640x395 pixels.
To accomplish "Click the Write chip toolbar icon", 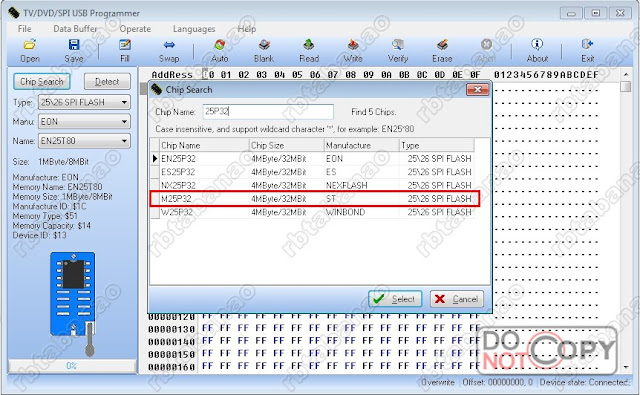I will (x=353, y=44).
